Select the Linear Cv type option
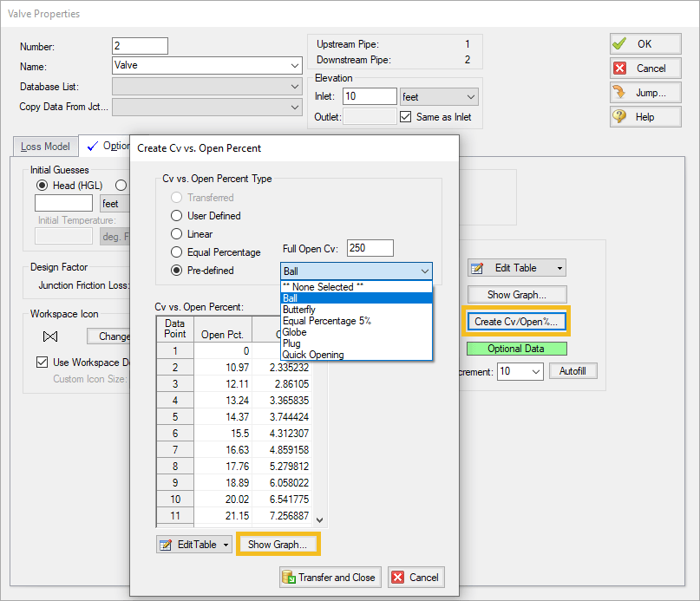 pyautogui.click(x=176, y=234)
